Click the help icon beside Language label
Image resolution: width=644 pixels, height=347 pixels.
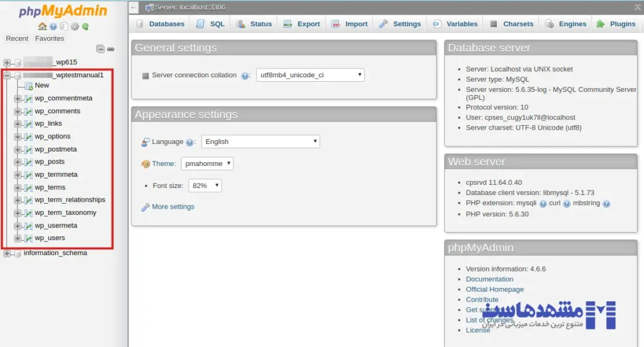click(190, 142)
